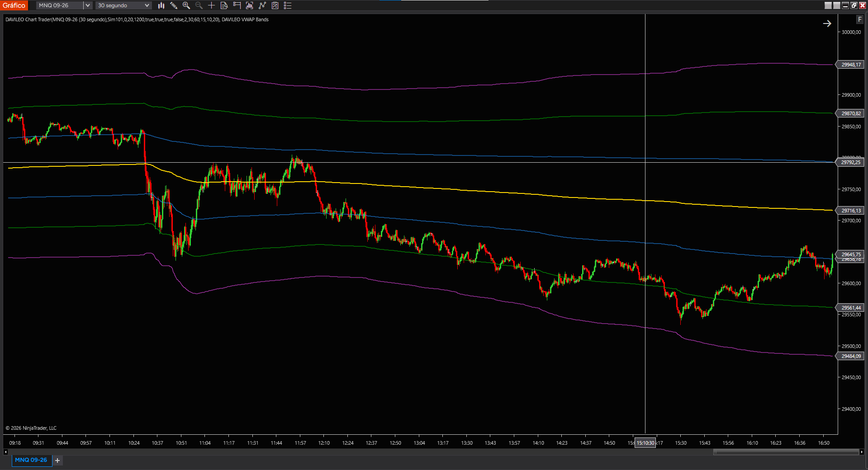Click the scrollbar left arrow

[5, 452]
